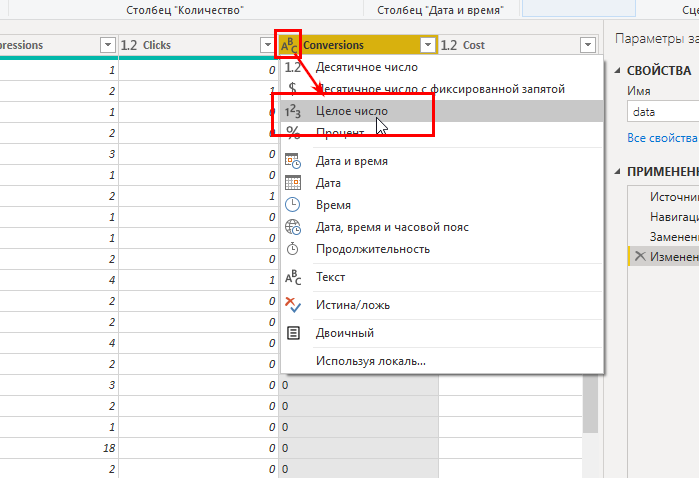Choose the Десятичное число data type

[x=442, y=67]
